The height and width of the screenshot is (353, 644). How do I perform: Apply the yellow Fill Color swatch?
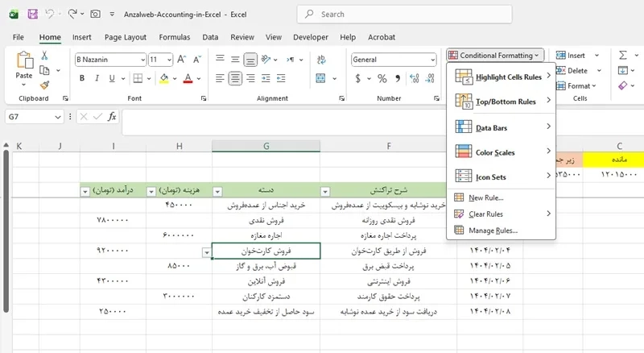(x=164, y=78)
